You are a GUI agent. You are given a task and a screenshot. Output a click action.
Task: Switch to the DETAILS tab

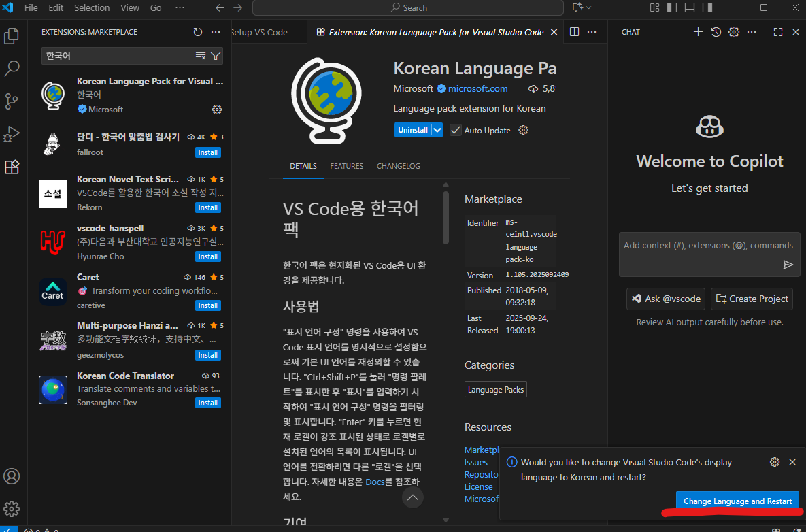pyautogui.click(x=303, y=166)
